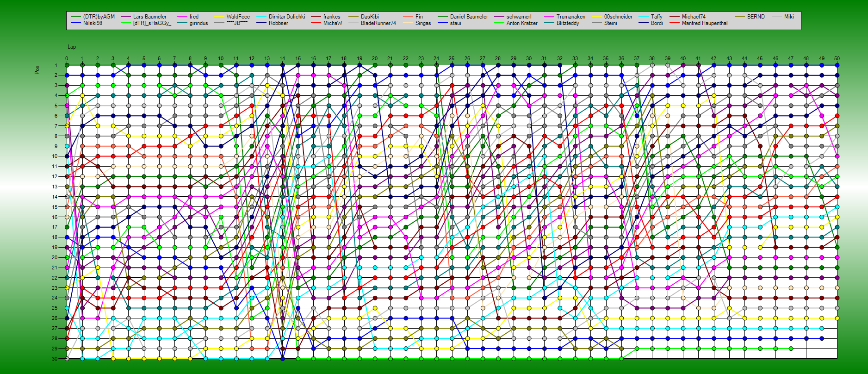Image resolution: width=868 pixels, height=374 pixels.
Task: Select lap number 50 on the axis
Action: point(837,59)
